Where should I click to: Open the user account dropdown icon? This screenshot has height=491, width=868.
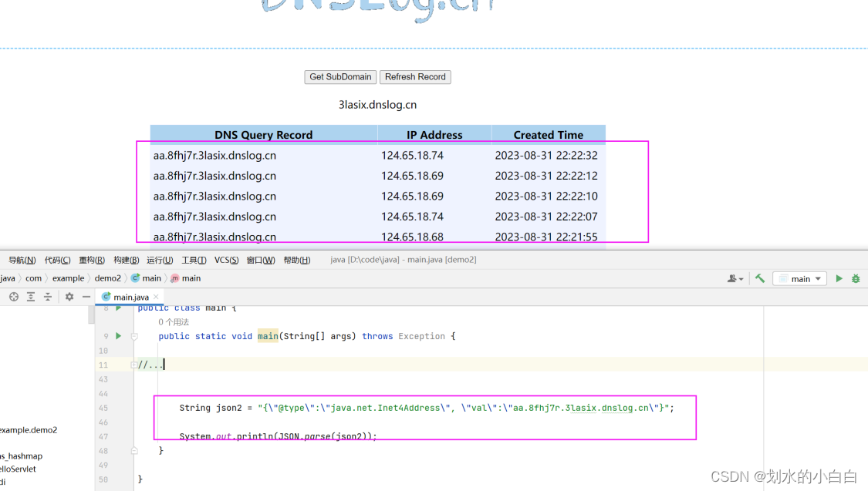735,279
